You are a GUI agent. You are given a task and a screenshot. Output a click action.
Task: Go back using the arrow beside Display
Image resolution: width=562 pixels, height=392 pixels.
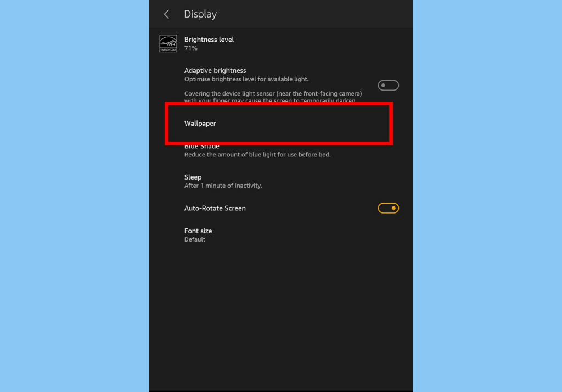[166, 14]
